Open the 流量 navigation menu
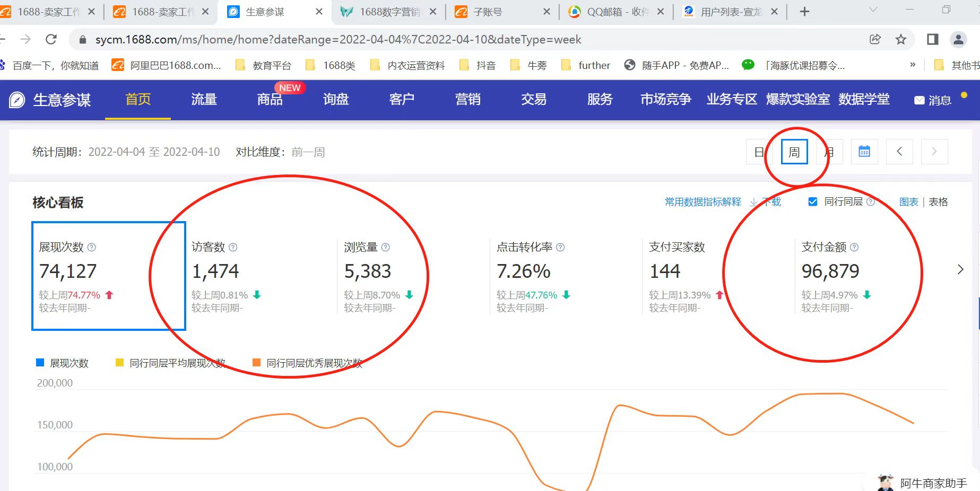The width and height of the screenshot is (980, 491). pos(204,100)
